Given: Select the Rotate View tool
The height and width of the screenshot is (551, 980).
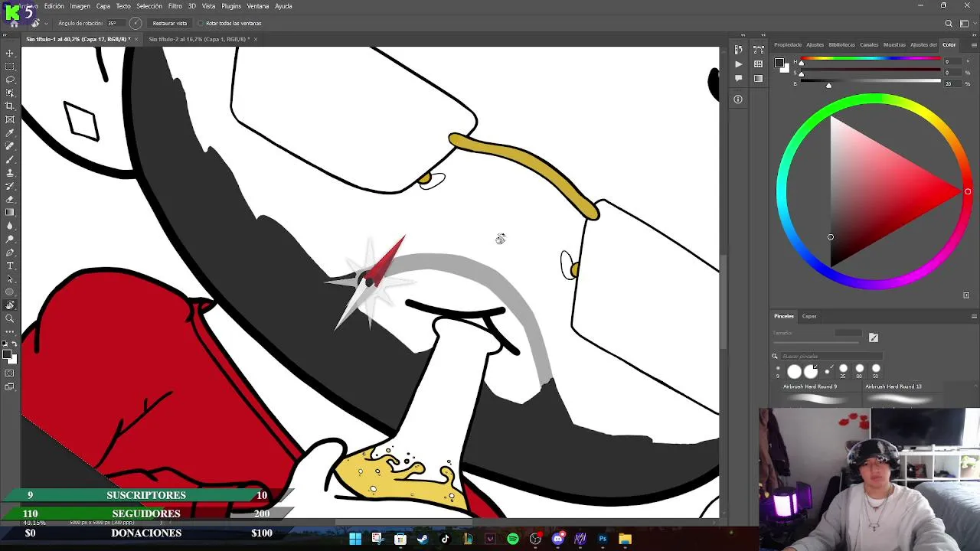Looking at the screenshot, I should [x=10, y=305].
